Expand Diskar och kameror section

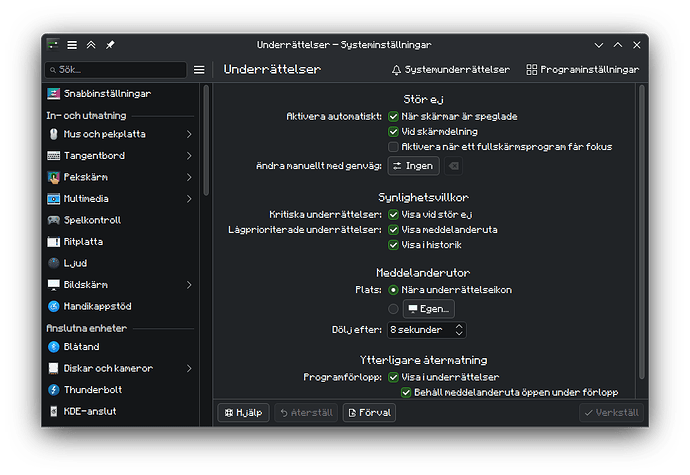[189, 368]
